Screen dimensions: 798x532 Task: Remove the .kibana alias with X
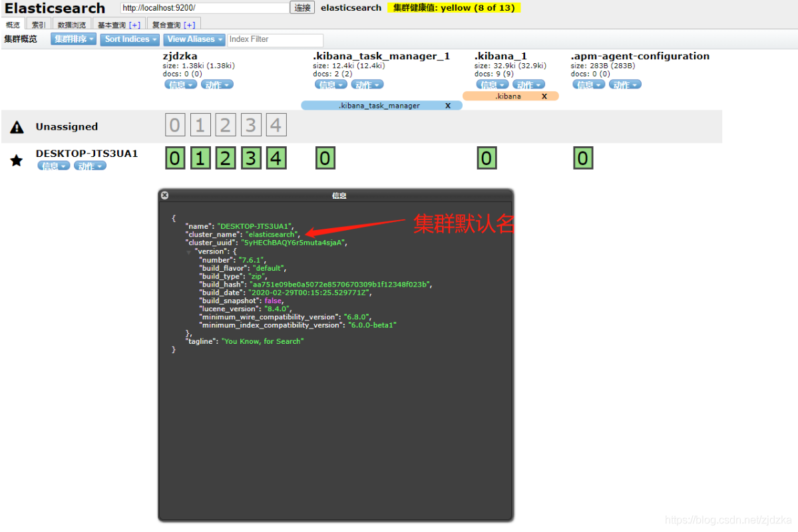[544, 96]
